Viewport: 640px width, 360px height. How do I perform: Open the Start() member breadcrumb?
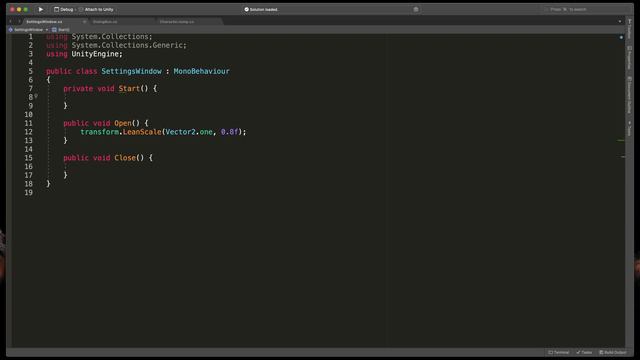[x=61, y=30]
